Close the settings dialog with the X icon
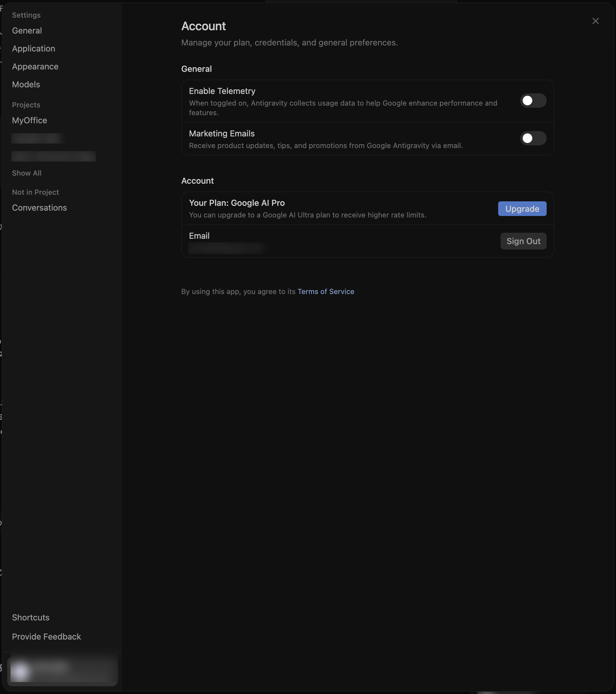The image size is (616, 694). [595, 21]
